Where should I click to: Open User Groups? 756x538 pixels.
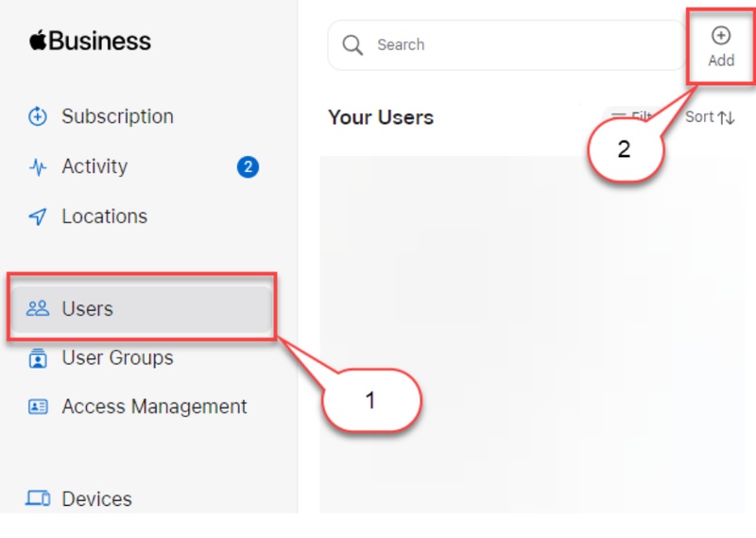pyautogui.click(x=117, y=357)
